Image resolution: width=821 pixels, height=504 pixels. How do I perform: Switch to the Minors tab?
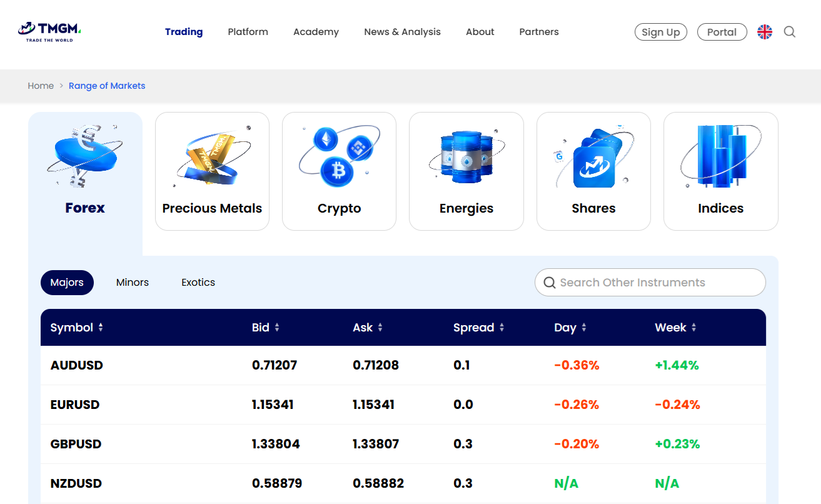(x=133, y=283)
